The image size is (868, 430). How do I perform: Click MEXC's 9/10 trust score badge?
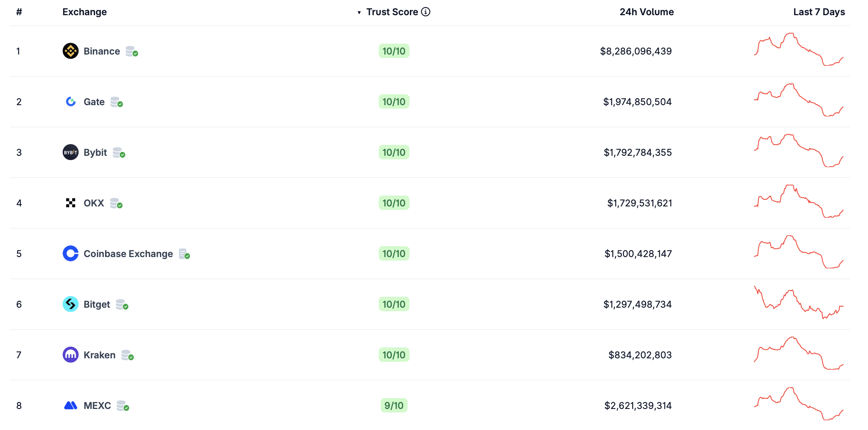[x=394, y=405]
